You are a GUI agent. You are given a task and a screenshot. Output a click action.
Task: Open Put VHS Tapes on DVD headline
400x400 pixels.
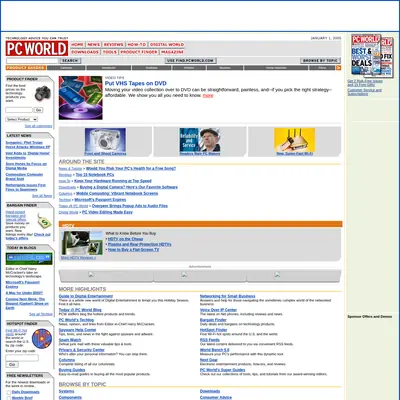point(136,83)
